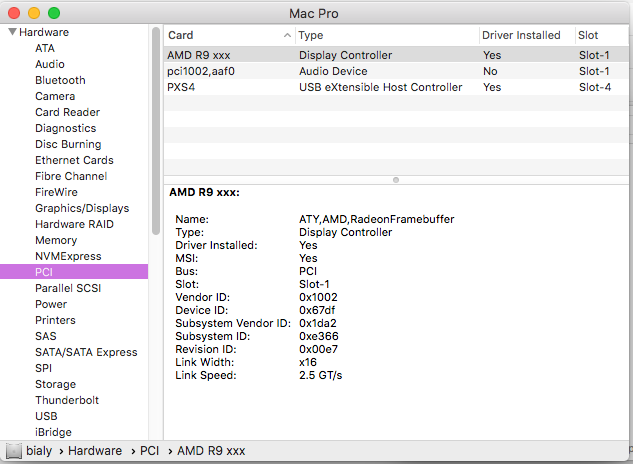633x464 pixels.
Task: Minimize the window with yellow button
Action: (34, 13)
